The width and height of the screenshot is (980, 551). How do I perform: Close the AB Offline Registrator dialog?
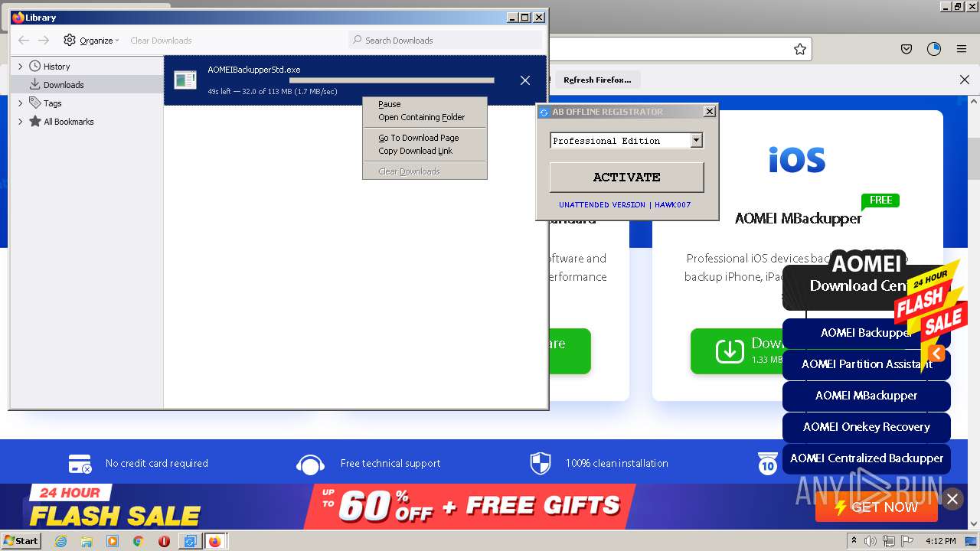coord(709,112)
